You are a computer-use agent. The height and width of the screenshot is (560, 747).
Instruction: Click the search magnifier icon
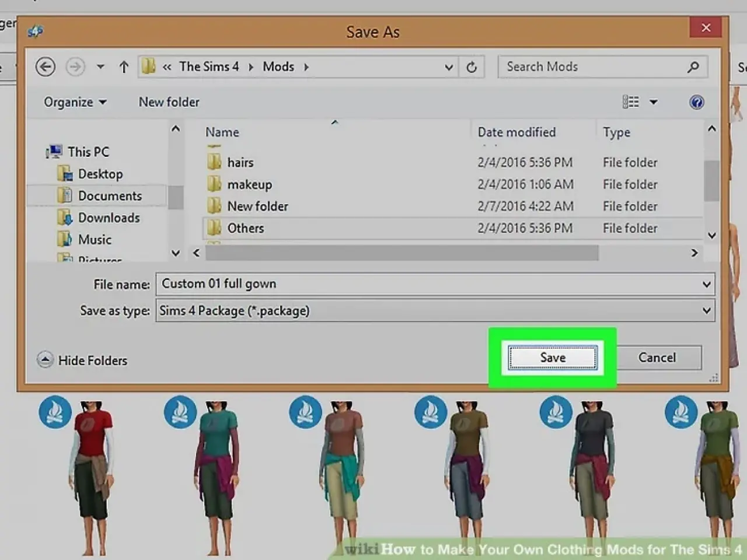(693, 67)
